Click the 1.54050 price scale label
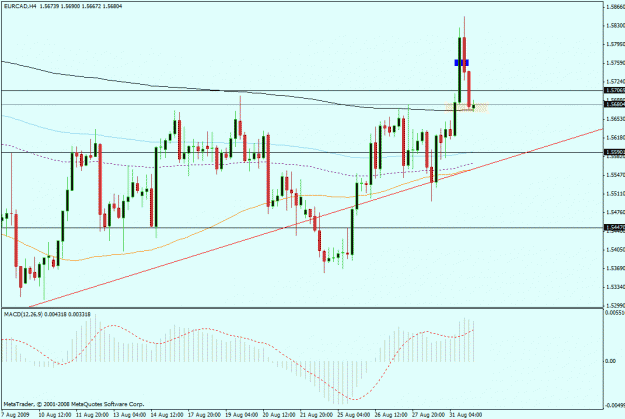The width and height of the screenshot is (625, 419). 615,250
